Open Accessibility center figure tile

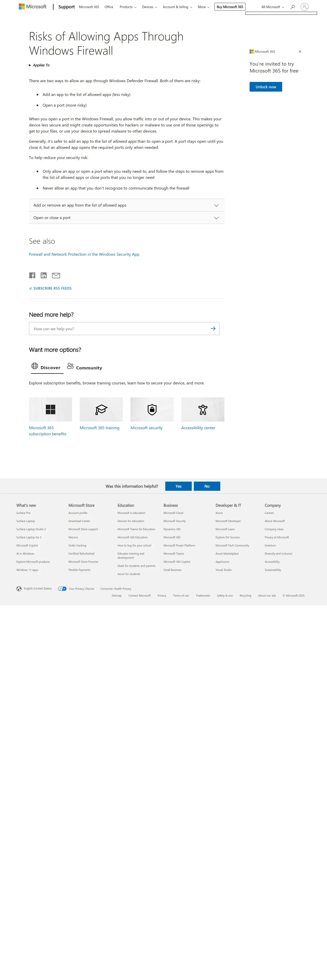pos(202,409)
